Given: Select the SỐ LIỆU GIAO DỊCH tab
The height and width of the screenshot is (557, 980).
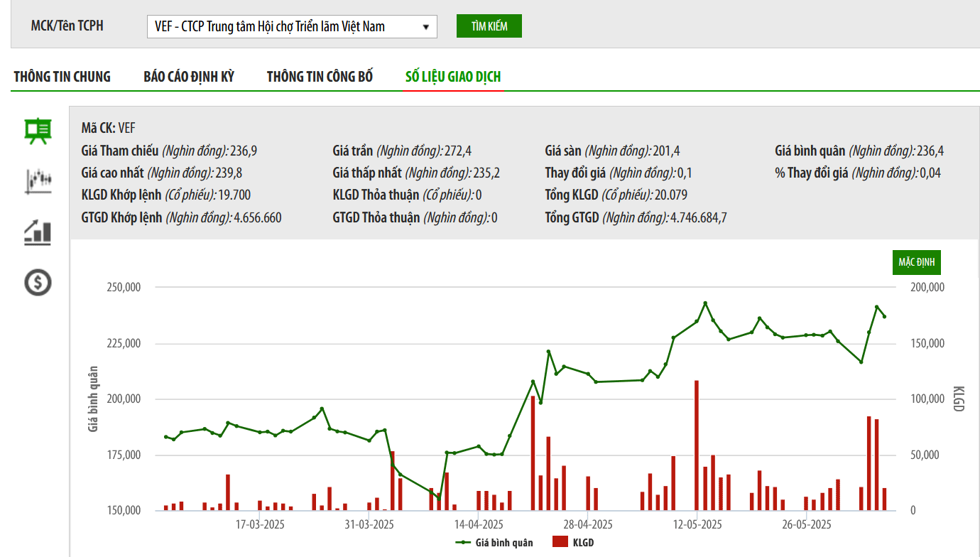Looking at the screenshot, I should 453,77.
